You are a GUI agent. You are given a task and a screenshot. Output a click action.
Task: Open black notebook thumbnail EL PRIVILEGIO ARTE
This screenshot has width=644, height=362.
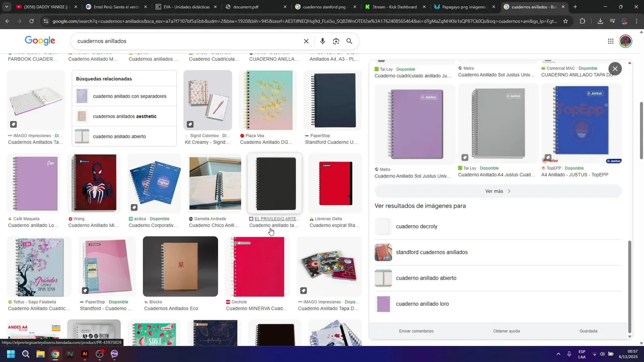point(275,183)
